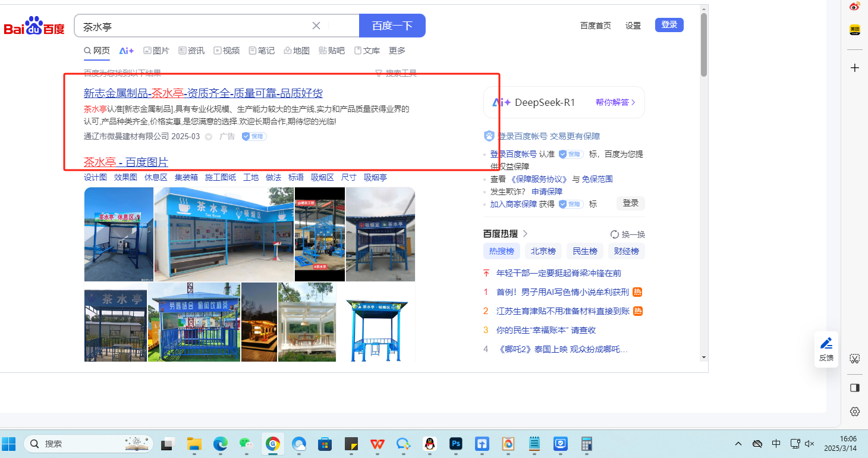
Task: Launch Photoshop from the taskbar
Action: point(456,444)
